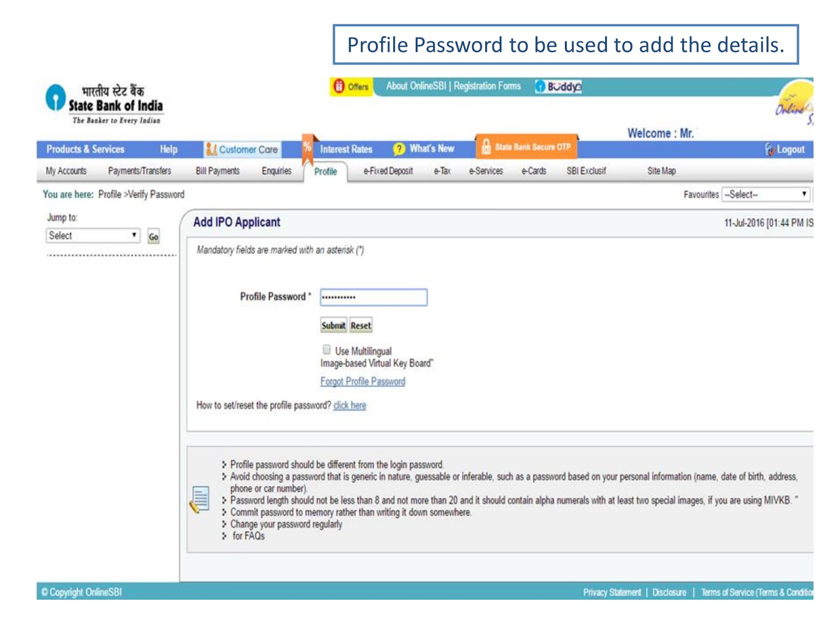Click the 'Change your password regularly' tip

[286, 524]
